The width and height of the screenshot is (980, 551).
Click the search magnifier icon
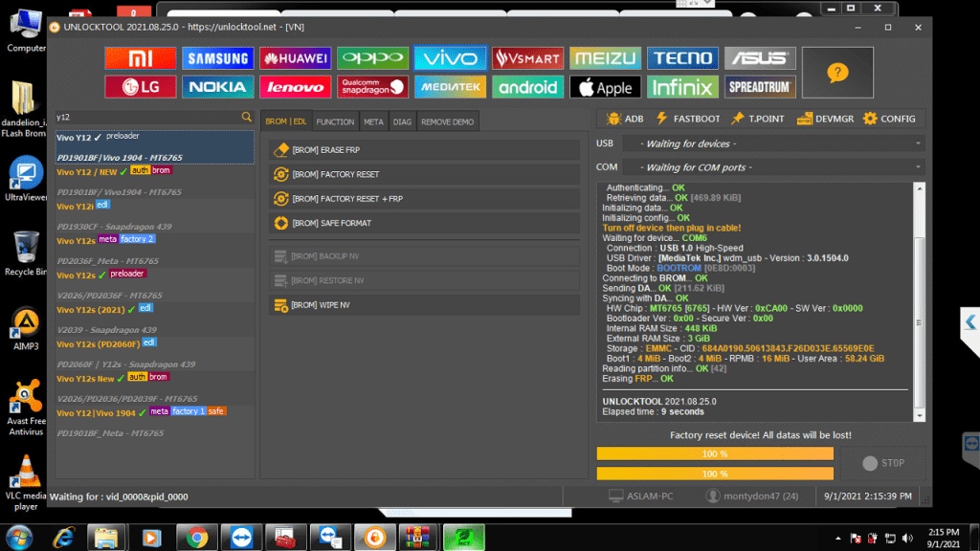[x=246, y=117]
